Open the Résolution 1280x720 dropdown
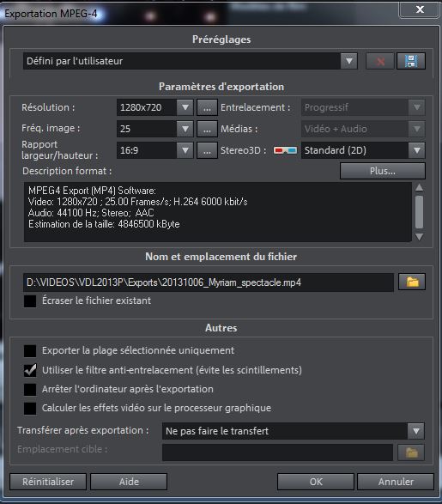The height and width of the screenshot is (504, 442). coord(185,107)
